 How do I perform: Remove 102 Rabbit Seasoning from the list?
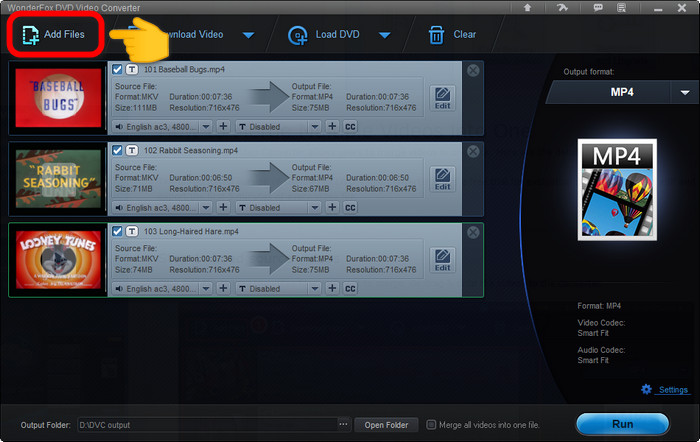click(x=473, y=151)
